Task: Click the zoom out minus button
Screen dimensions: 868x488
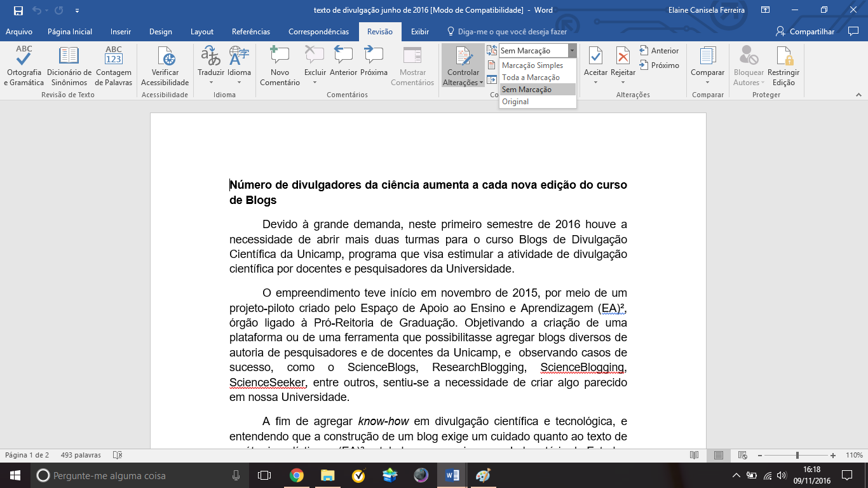Action: (x=759, y=455)
